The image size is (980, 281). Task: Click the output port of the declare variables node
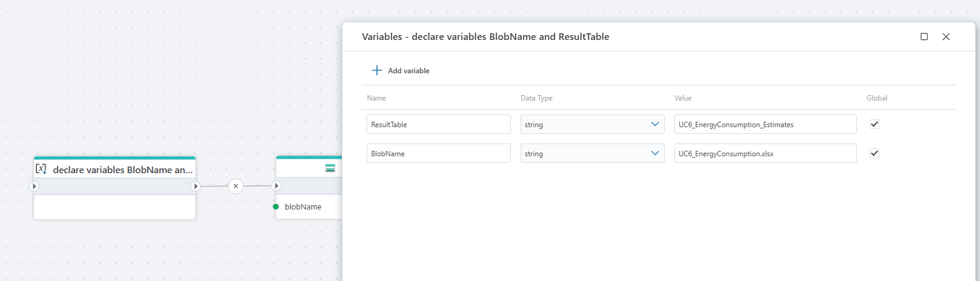(195, 186)
